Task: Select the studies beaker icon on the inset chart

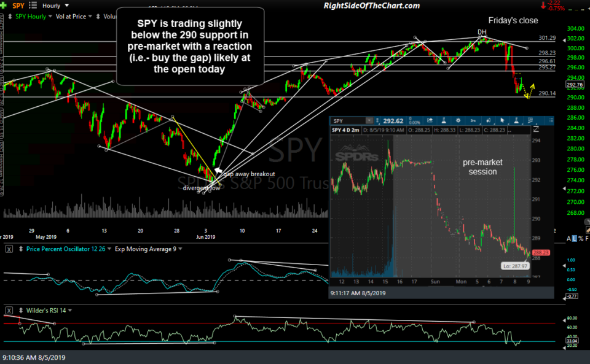Action: tap(444, 122)
